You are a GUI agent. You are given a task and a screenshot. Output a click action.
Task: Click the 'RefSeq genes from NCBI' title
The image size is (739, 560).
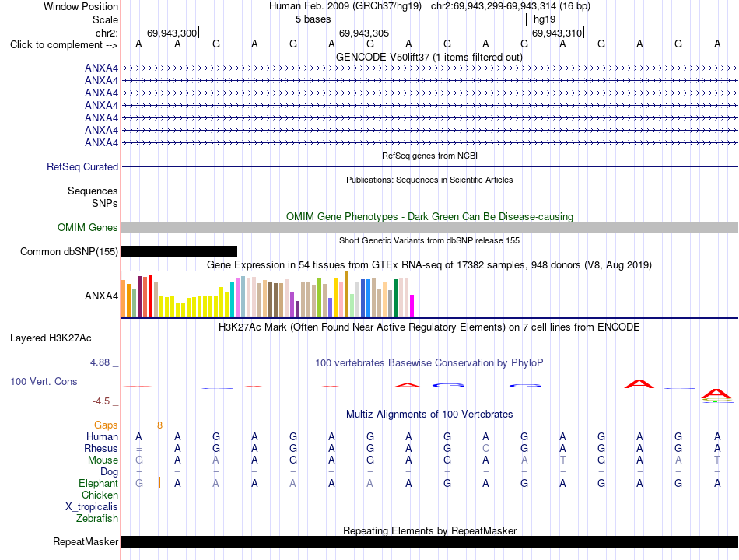[429, 156]
